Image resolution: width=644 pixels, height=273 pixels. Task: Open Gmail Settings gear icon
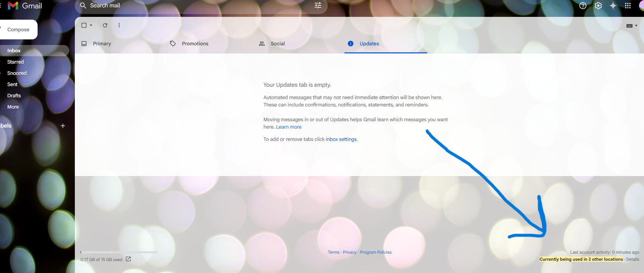coord(598,6)
